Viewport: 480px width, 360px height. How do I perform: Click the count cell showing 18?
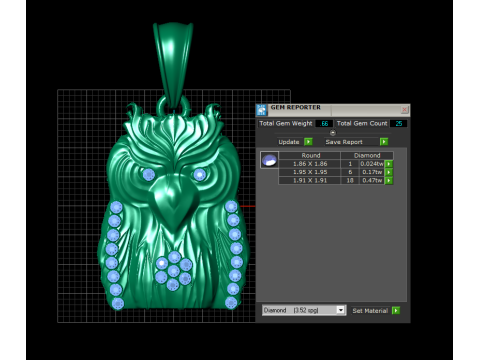click(350, 181)
